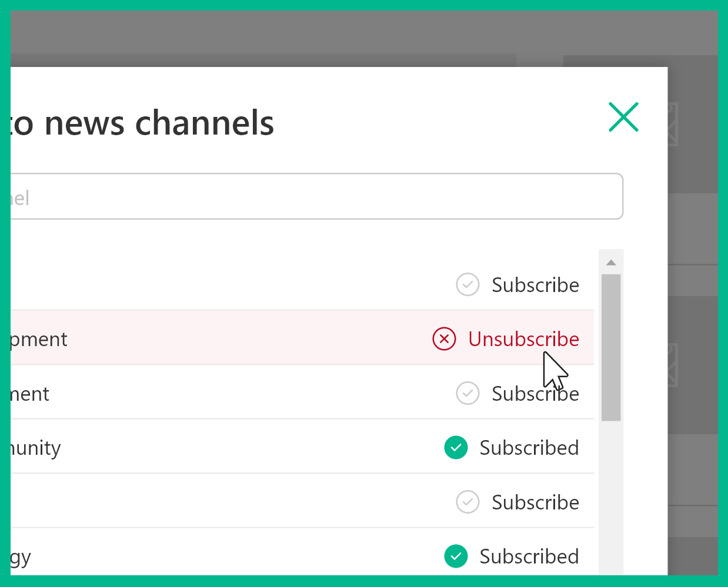The width and height of the screenshot is (728, 587).
Task: Select the channel name ending "nunity"
Action: 35,448
